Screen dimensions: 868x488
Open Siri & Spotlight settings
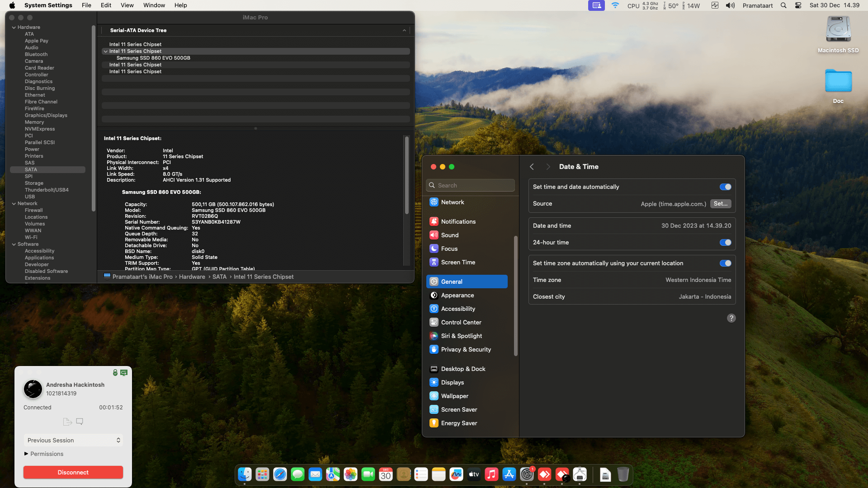pos(461,336)
